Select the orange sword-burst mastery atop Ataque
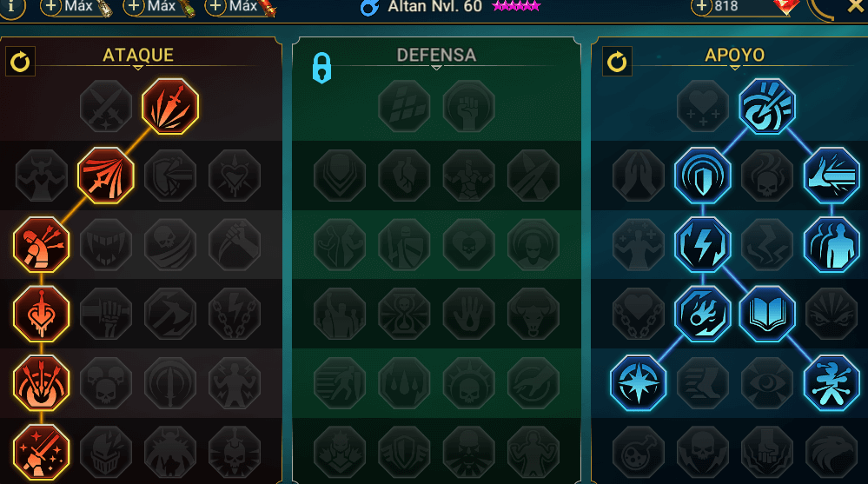 pyautogui.click(x=170, y=106)
